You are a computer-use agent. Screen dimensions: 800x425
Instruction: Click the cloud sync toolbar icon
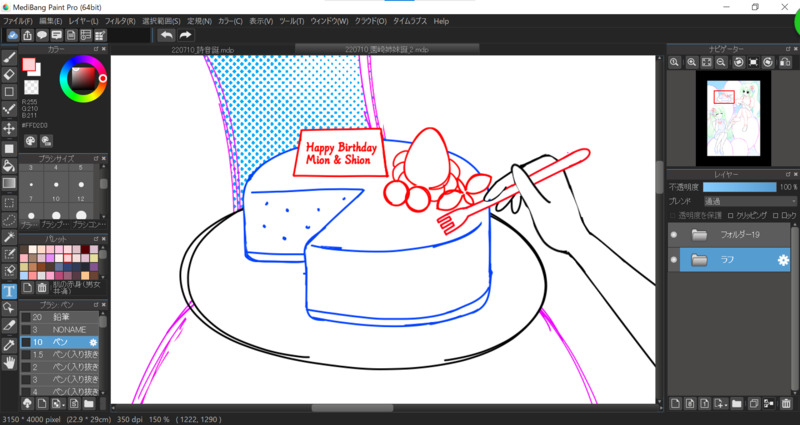(x=13, y=35)
